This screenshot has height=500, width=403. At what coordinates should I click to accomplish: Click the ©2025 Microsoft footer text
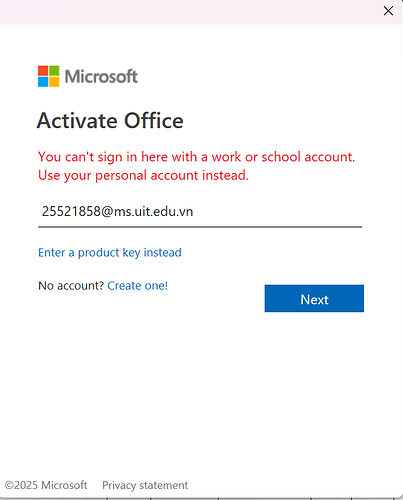pyautogui.click(x=46, y=485)
